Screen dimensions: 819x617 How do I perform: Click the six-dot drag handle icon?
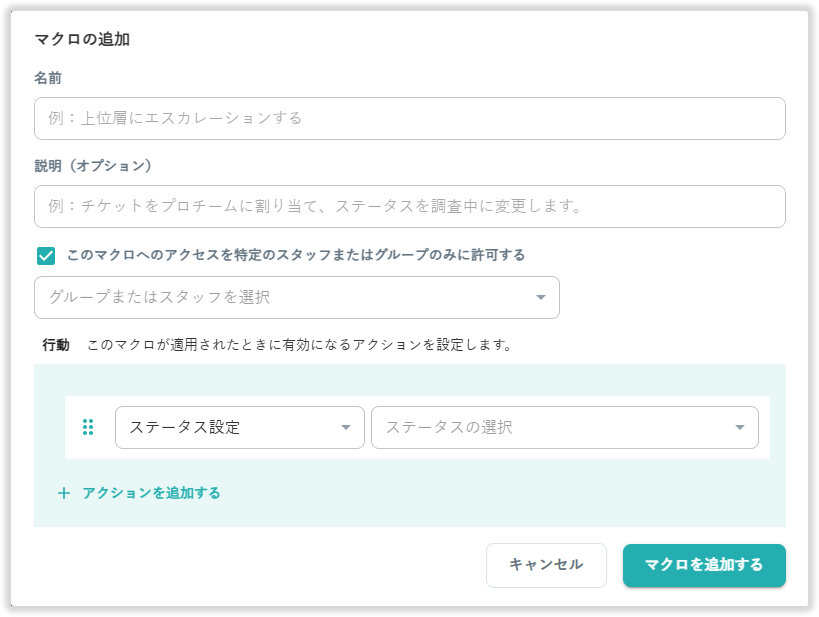click(x=88, y=427)
